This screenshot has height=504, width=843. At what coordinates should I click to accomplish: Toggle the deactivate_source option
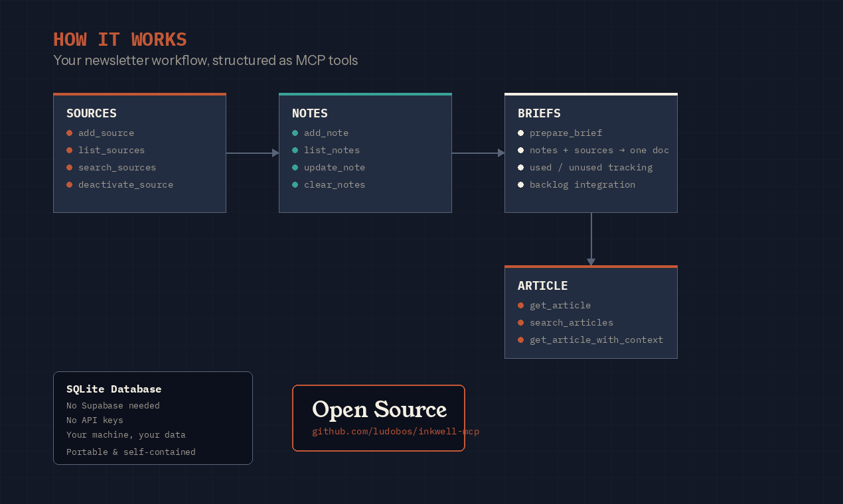(69, 184)
